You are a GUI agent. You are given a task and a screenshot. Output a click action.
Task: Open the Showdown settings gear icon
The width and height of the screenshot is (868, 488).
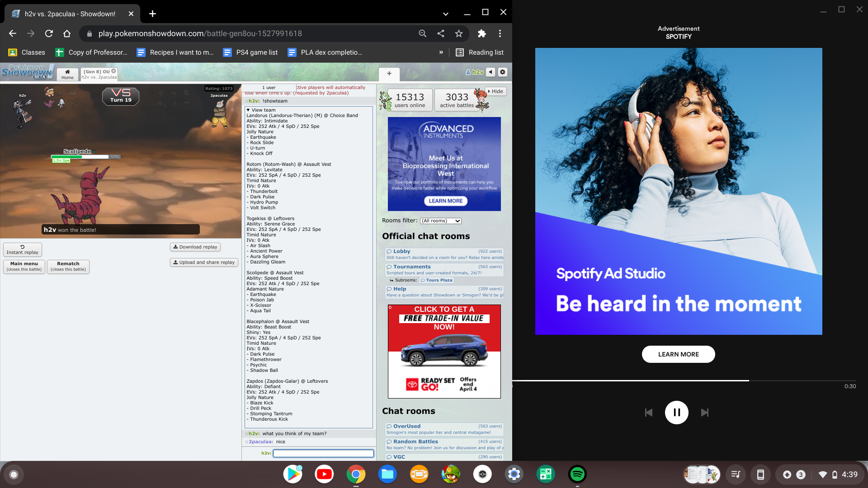coord(502,72)
